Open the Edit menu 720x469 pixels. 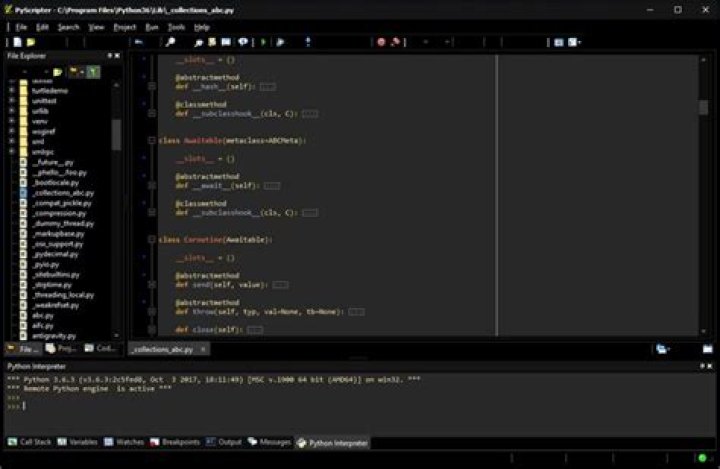[x=42, y=28]
